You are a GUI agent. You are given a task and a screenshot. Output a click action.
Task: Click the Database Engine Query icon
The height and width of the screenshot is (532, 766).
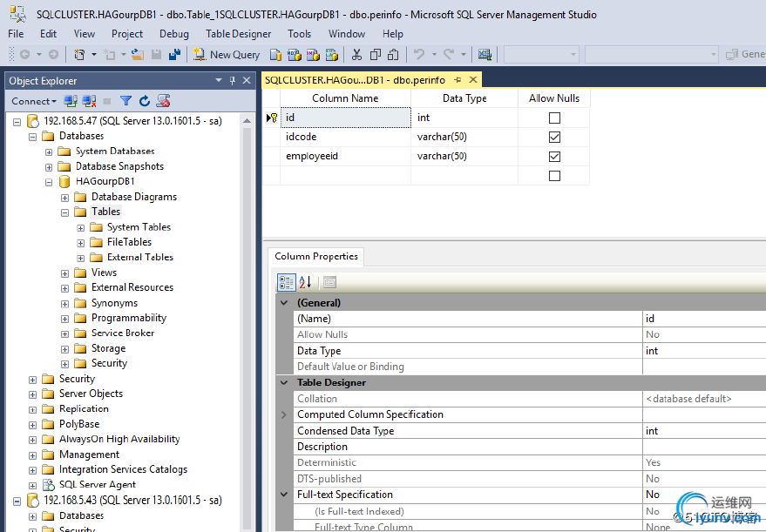coord(275,54)
